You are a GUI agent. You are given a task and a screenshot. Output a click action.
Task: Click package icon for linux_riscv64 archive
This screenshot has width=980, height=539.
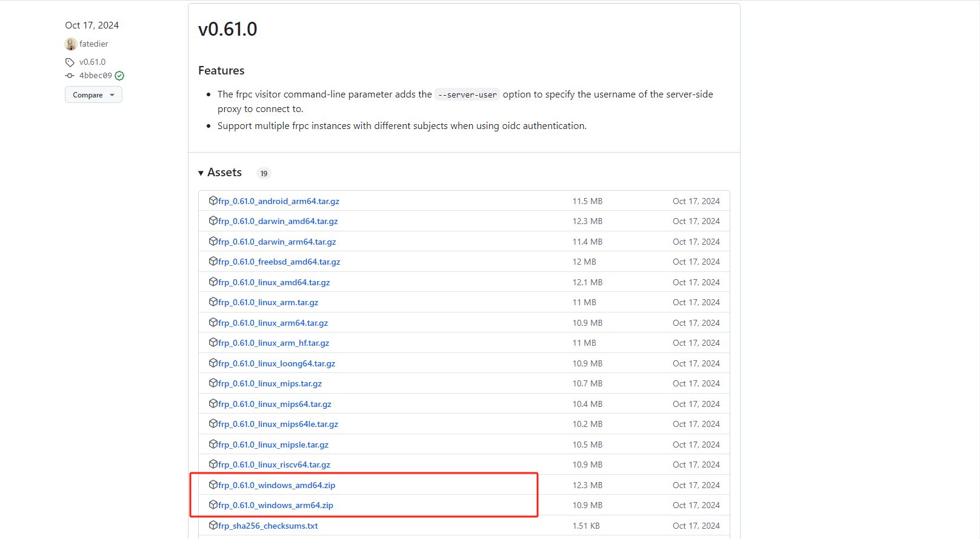click(213, 464)
